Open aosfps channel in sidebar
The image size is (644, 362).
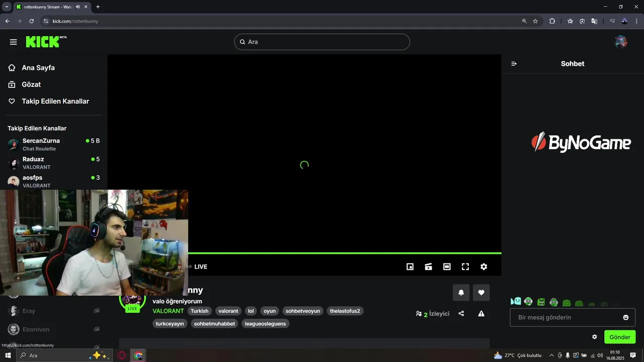pos(53,181)
